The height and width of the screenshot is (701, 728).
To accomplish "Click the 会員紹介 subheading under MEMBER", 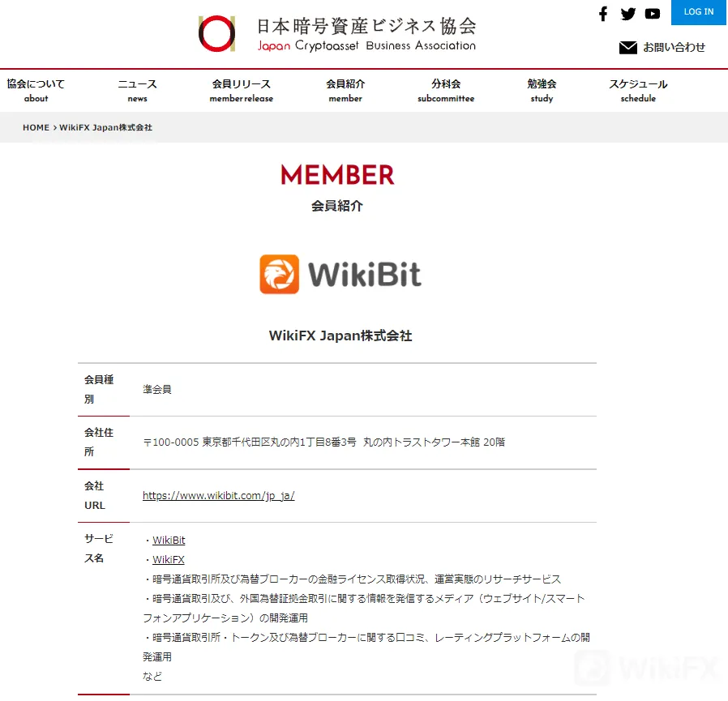I will pyautogui.click(x=337, y=206).
